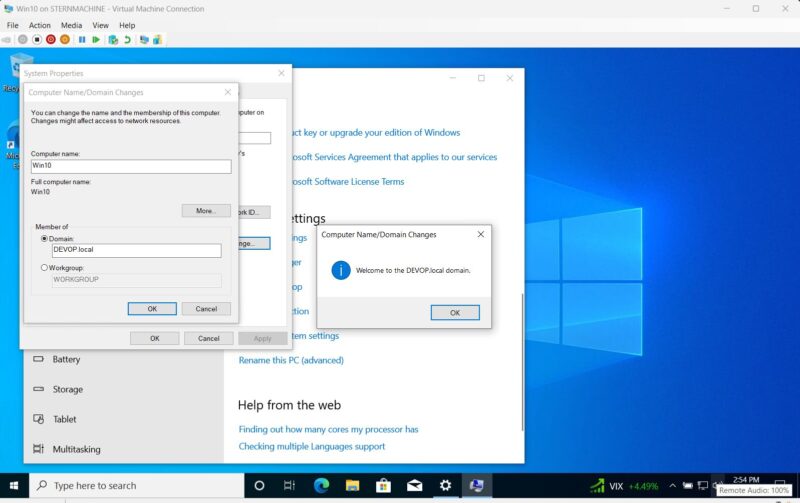Select the Workgroup radio button
800x503 pixels.
point(44,267)
